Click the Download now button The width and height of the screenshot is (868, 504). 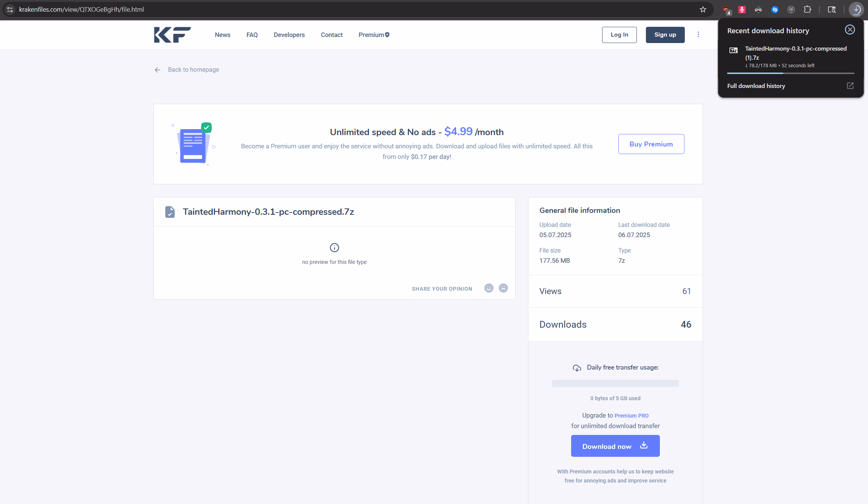(x=615, y=446)
